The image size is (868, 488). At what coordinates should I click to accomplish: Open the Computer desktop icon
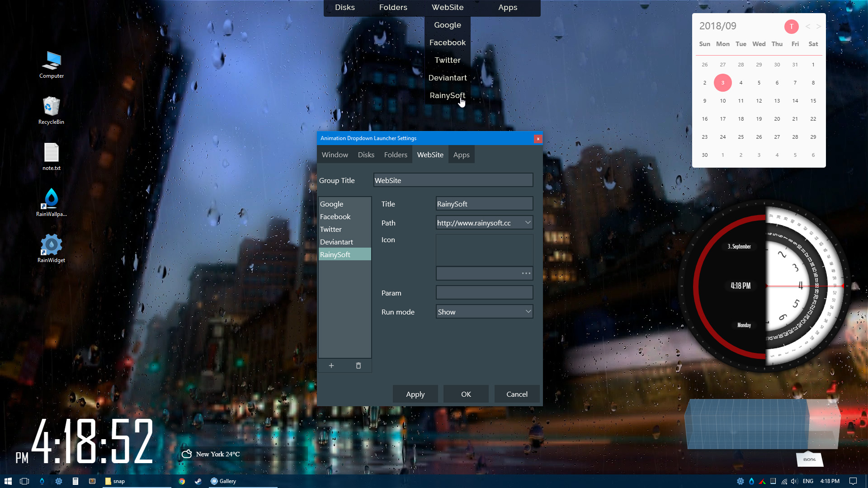coord(51,63)
